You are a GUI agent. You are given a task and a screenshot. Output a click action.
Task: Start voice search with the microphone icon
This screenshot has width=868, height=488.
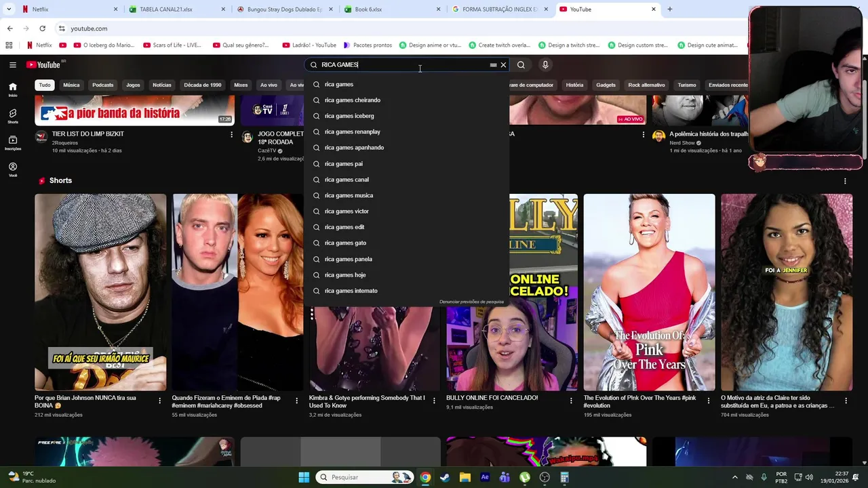click(x=545, y=65)
